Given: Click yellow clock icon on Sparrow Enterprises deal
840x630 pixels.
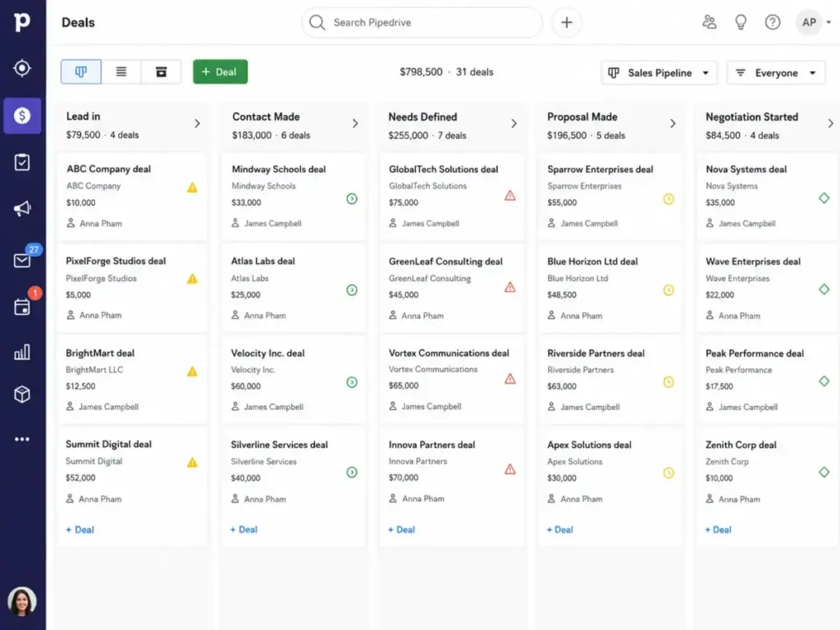Looking at the screenshot, I should pos(669,199).
